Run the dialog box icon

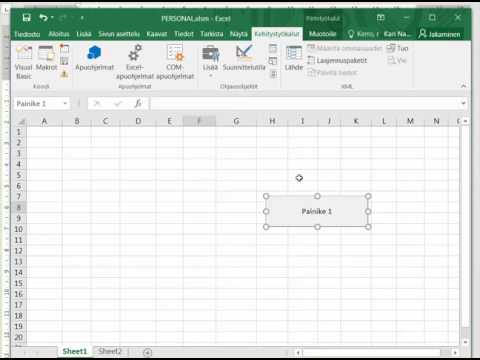tap(273, 74)
